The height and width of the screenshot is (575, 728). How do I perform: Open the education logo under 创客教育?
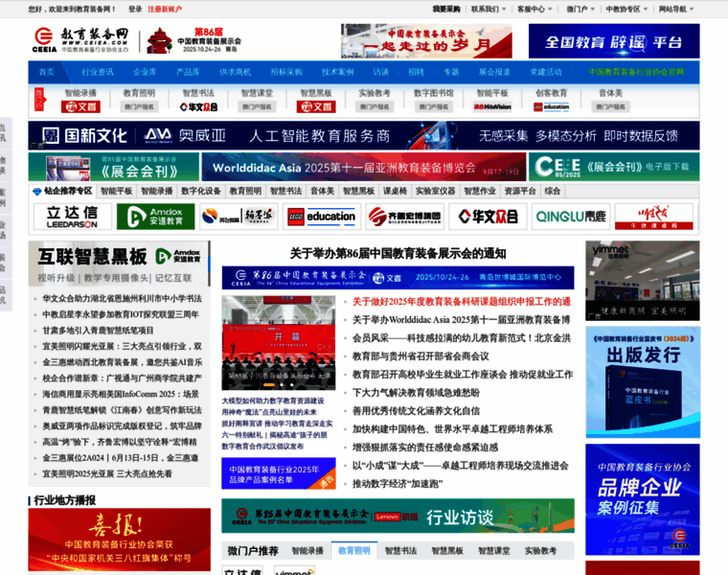coord(552,106)
